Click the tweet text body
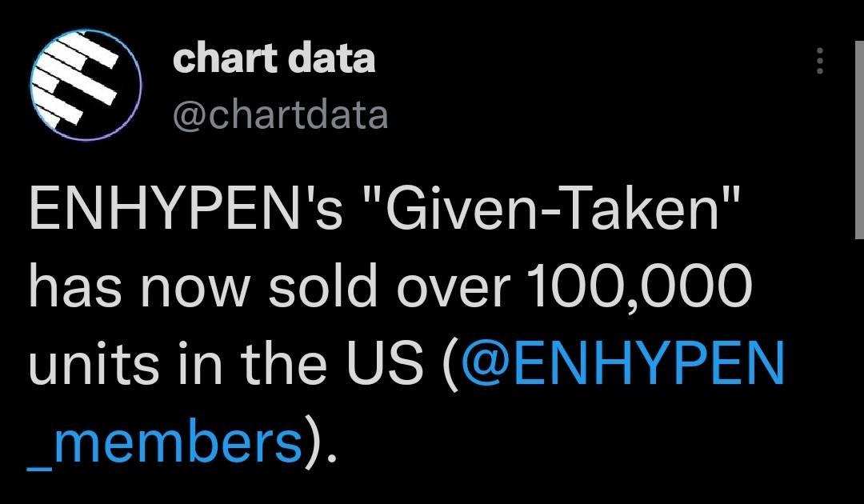 click(x=384, y=288)
